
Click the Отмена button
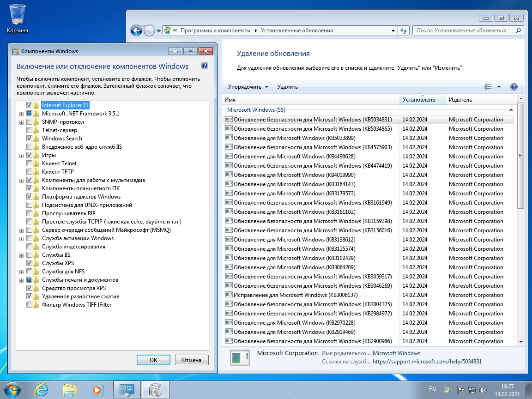coord(191,360)
